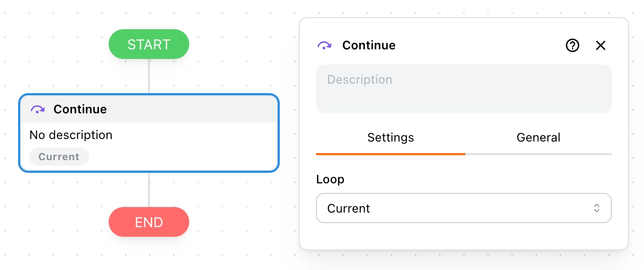Click the Continue node title
This screenshot has width=644, height=270.
[80, 109]
